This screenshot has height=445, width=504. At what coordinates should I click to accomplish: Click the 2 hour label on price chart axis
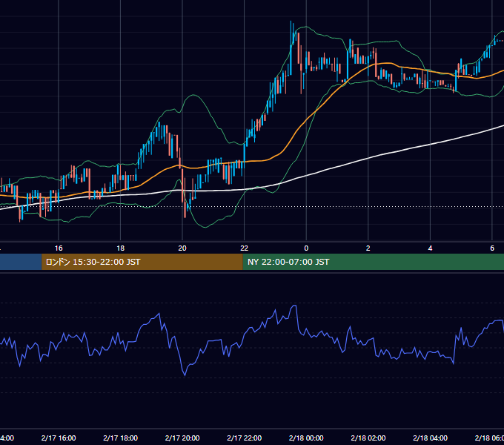click(x=368, y=248)
